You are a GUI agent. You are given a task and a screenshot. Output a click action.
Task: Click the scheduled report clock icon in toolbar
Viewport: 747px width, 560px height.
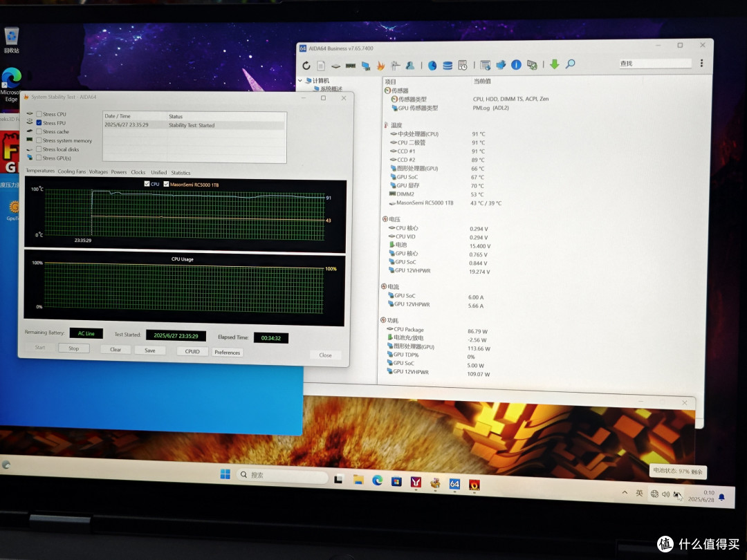463,65
